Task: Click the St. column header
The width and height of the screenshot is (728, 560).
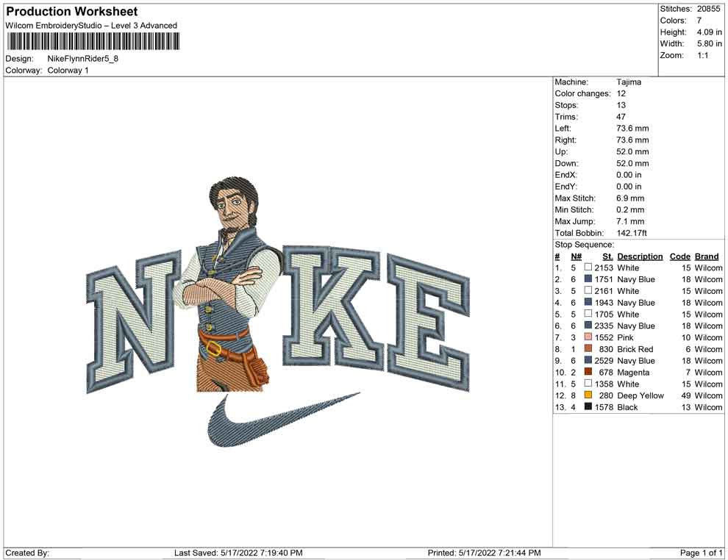Action: 607,256
